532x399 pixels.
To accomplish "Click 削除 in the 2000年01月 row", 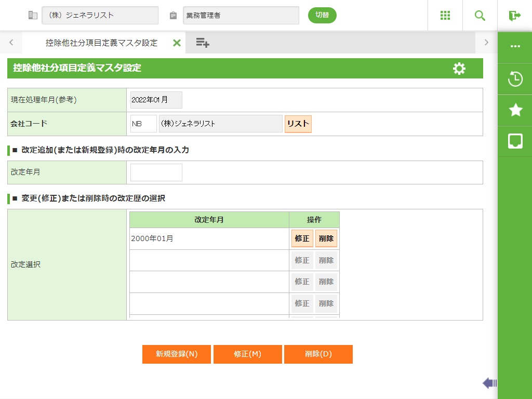I will click(326, 238).
